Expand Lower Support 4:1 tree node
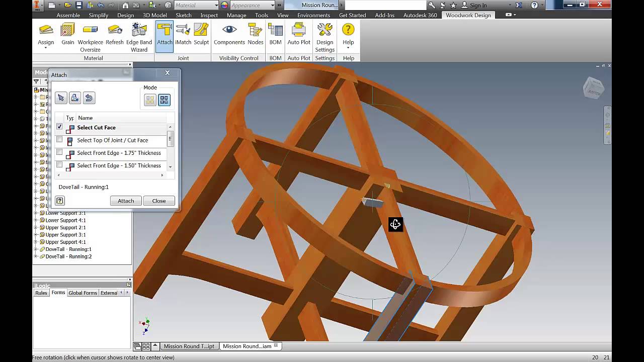 [36, 220]
